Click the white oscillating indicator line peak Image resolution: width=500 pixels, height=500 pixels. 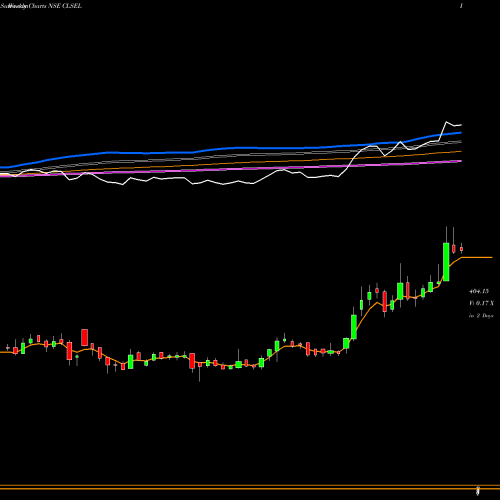(x=447, y=122)
